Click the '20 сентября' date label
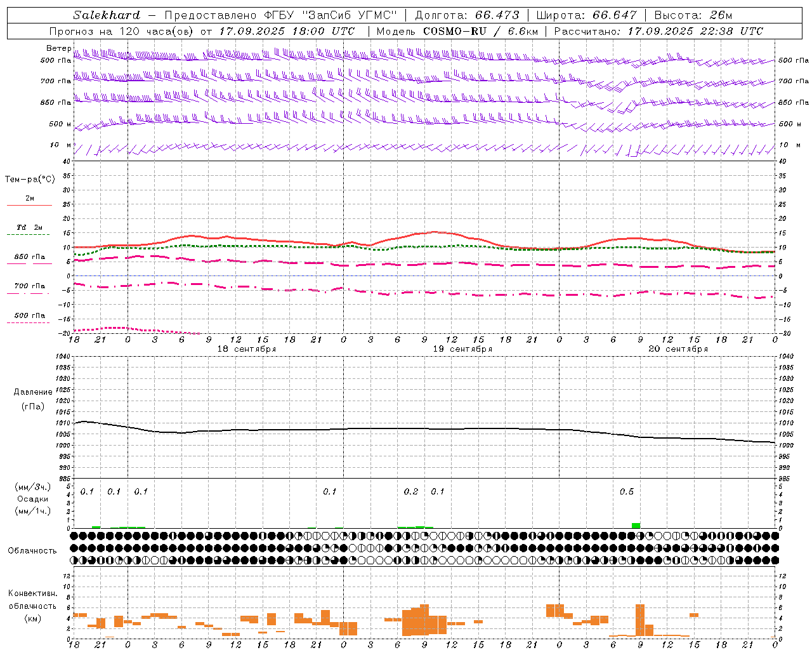 click(678, 349)
